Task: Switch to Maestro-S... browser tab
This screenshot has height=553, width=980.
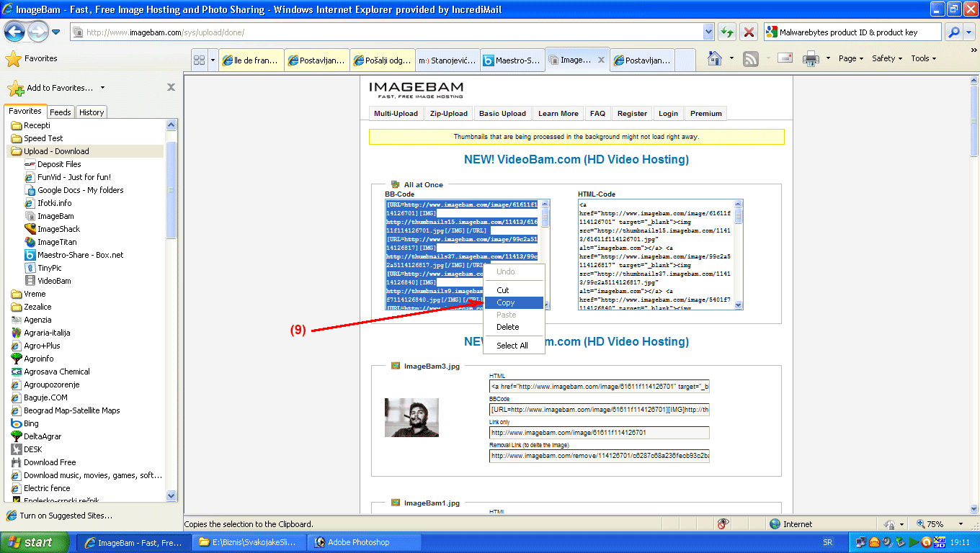Action: [512, 60]
